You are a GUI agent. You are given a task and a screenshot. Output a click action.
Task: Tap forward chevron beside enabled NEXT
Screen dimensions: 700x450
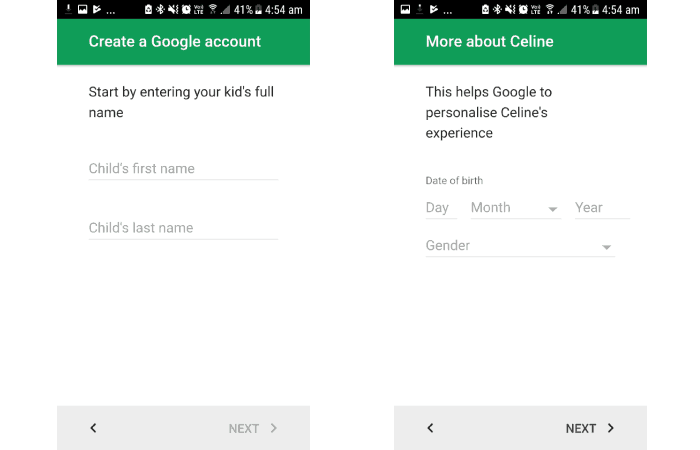point(611,428)
